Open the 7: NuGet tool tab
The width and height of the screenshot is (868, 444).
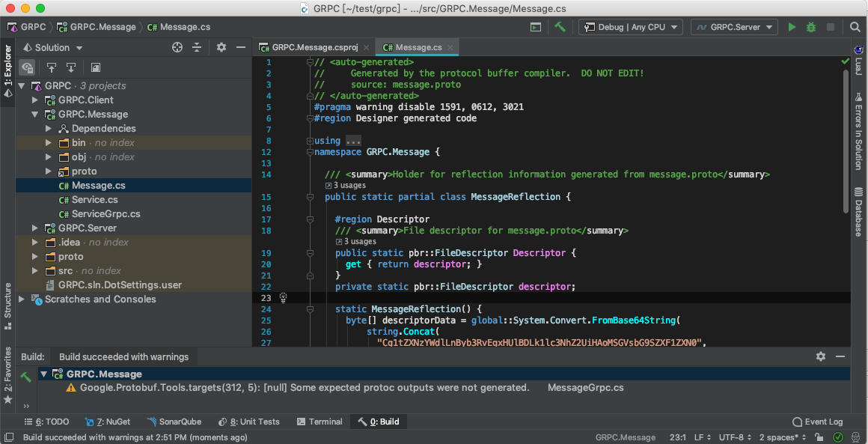[x=109, y=422]
